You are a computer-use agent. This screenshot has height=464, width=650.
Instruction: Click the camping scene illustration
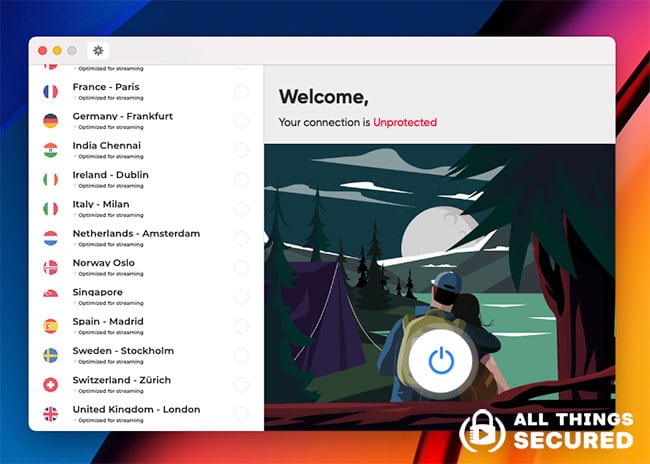click(439, 287)
